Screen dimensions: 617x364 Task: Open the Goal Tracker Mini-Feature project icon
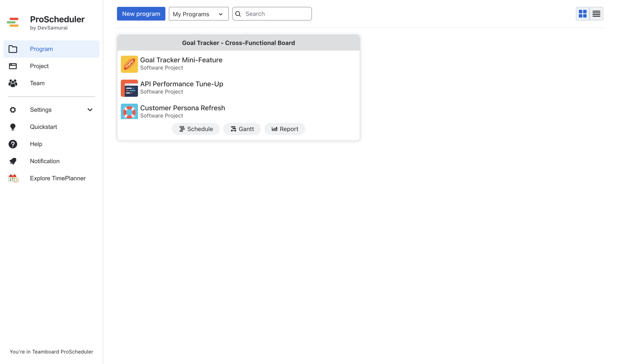point(129,64)
